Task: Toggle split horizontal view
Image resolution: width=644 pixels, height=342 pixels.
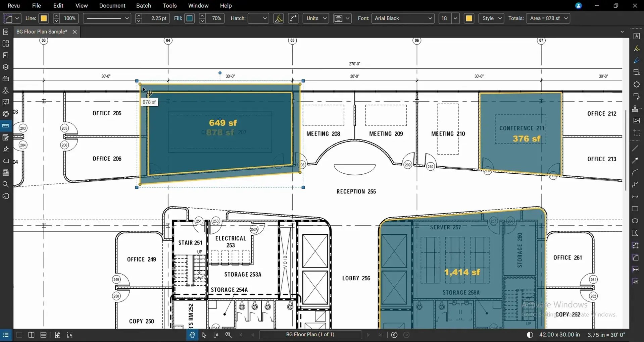Action: click(43, 335)
